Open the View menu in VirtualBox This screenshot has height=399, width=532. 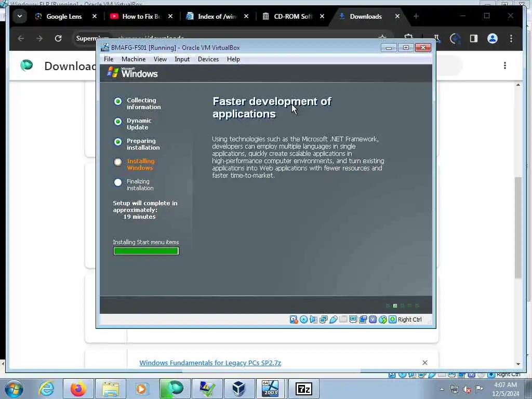tap(160, 59)
